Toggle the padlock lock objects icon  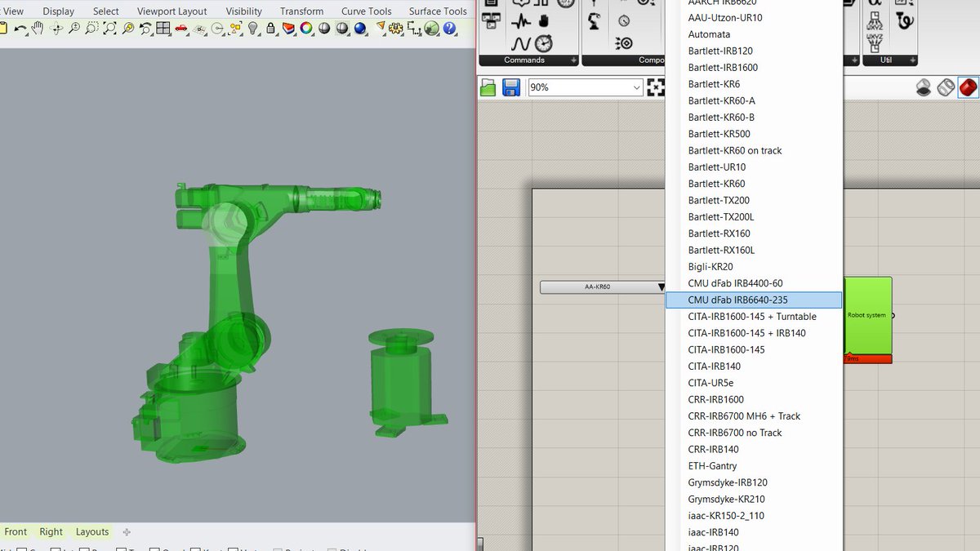(x=270, y=28)
